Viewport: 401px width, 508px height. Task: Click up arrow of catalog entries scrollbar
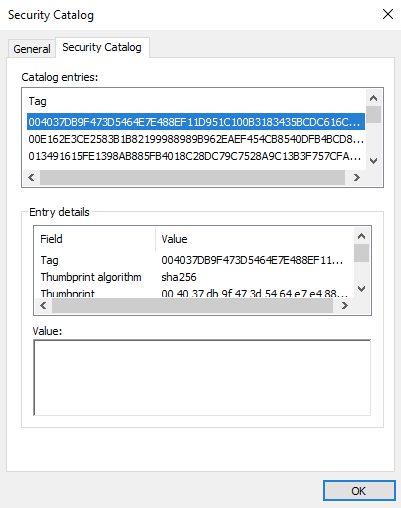(374, 98)
